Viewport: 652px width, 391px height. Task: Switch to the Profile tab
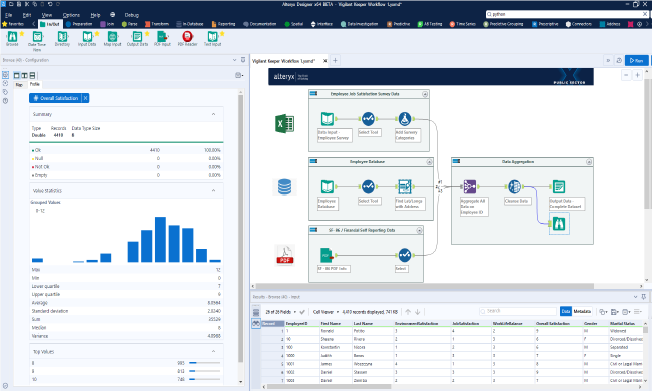coord(35,84)
